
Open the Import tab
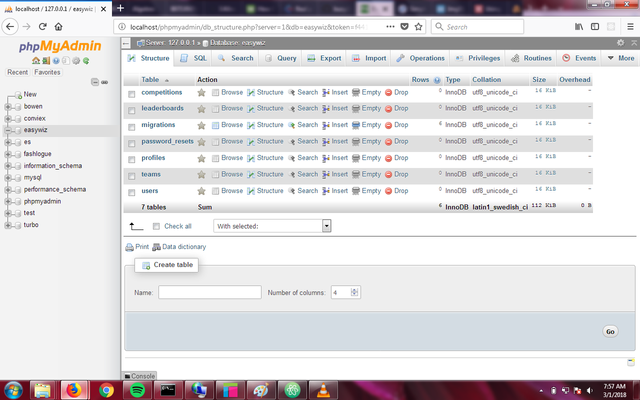click(x=369, y=58)
